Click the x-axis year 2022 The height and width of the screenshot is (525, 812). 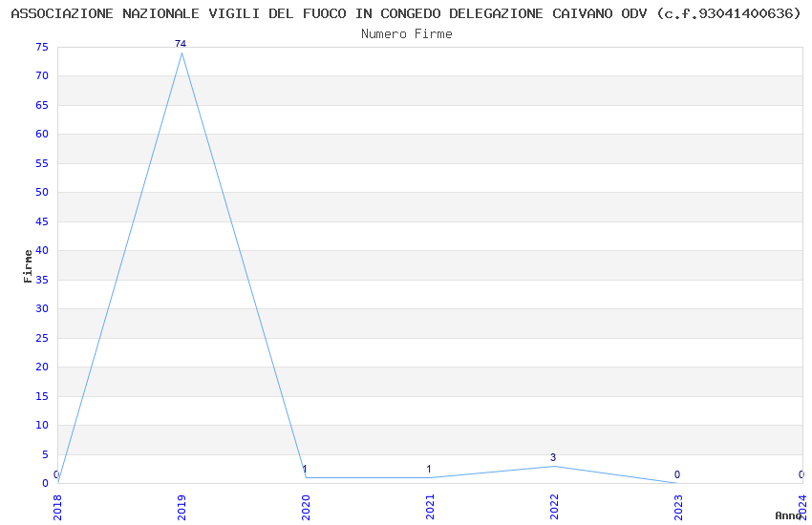pyautogui.click(x=554, y=507)
